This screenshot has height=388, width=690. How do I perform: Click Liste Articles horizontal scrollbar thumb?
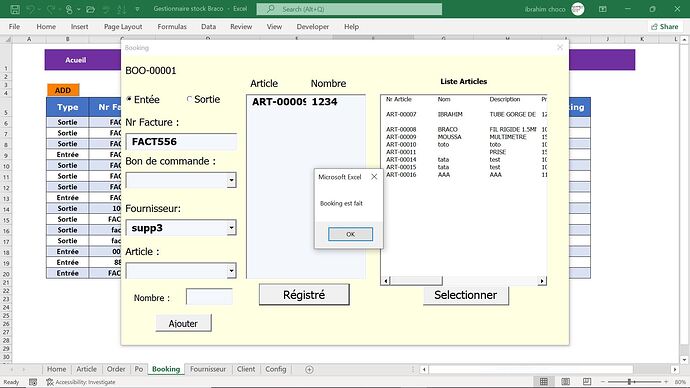(416, 281)
